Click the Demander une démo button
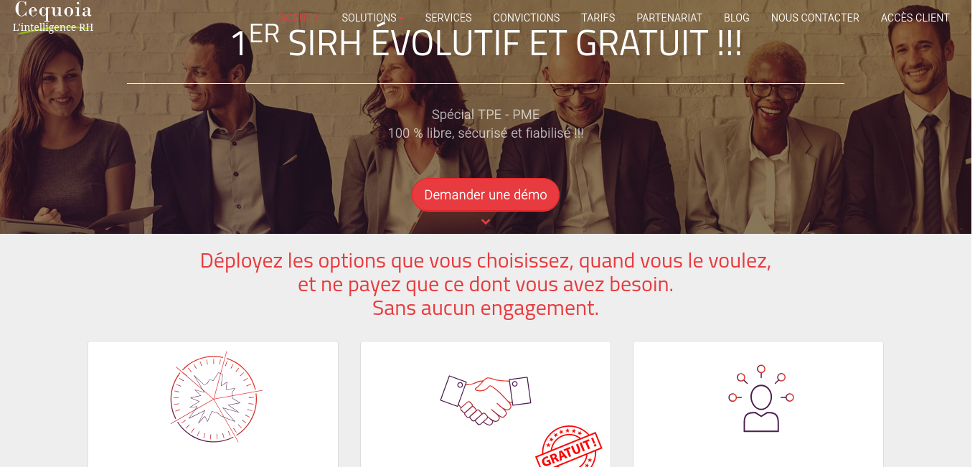This screenshot has height=467, width=980. point(486,195)
